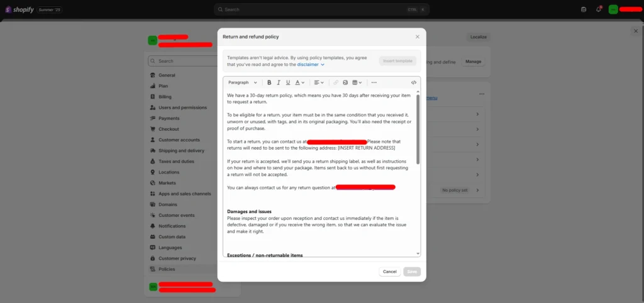Click the editor scrollbar down arrow
Screen dimensions: 644x303
click(x=418, y=254)
